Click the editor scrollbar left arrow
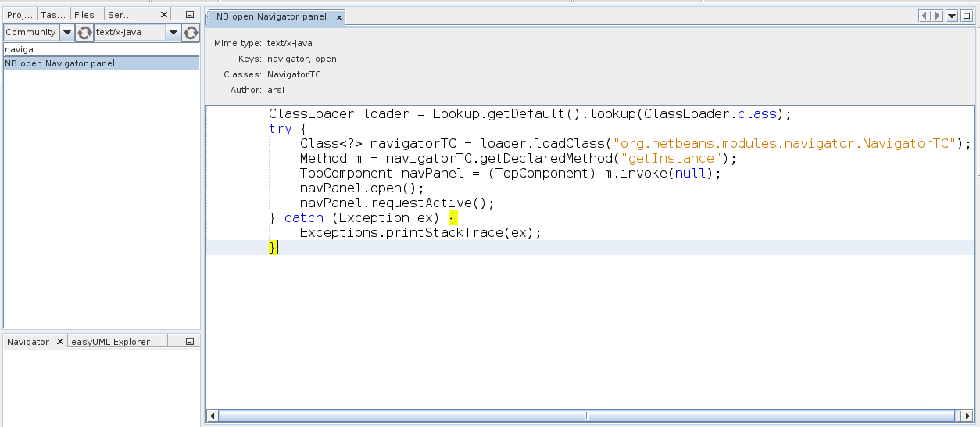 (212, 415)
